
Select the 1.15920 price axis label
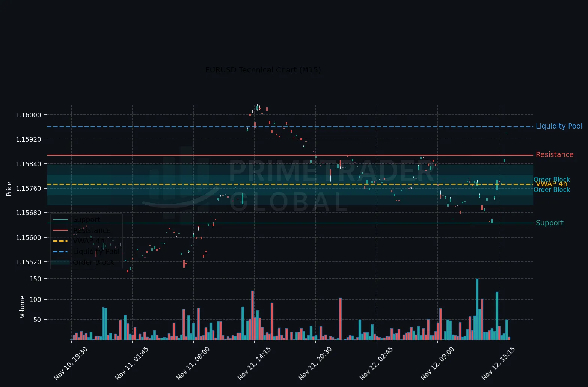point(28,139)
